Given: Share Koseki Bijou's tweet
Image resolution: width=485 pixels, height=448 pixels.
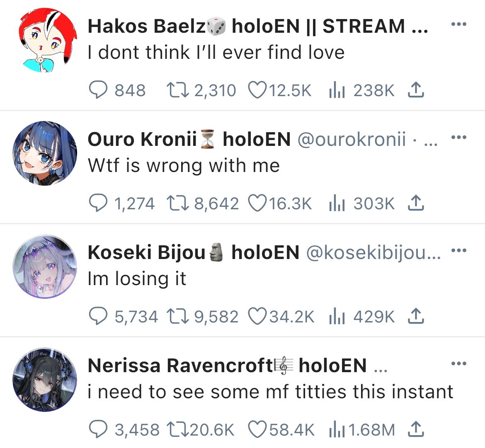Looking at the screenshot, I should [416, 316].
